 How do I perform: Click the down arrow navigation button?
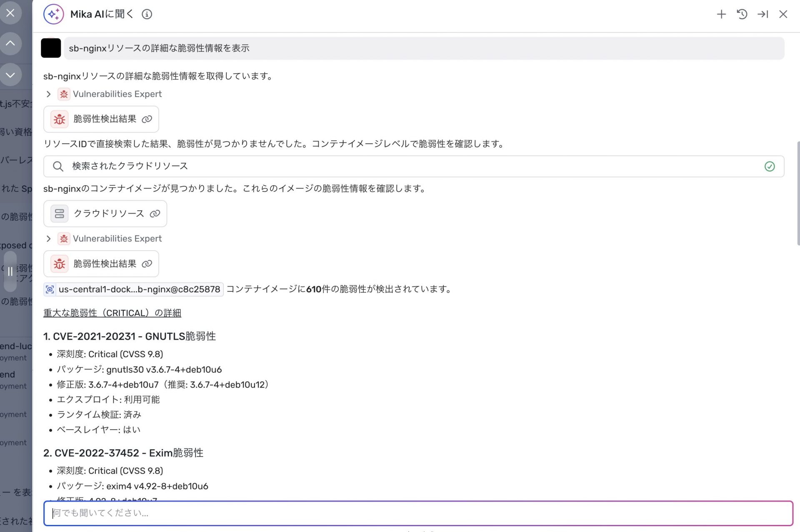pos(10,75)
